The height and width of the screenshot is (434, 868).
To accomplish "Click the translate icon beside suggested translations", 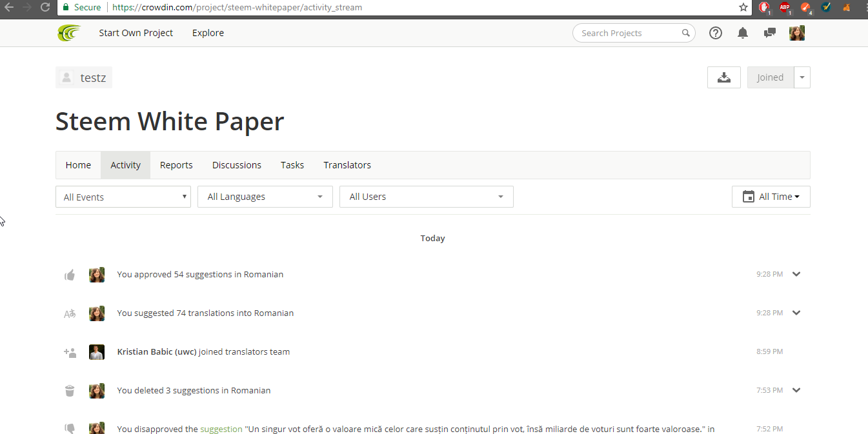I will [70, 314].
